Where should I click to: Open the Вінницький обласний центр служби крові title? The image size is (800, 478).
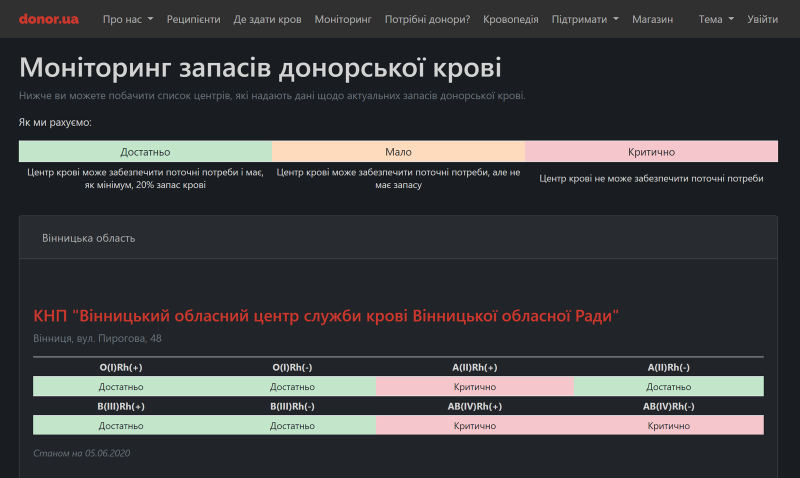[326, 316]
